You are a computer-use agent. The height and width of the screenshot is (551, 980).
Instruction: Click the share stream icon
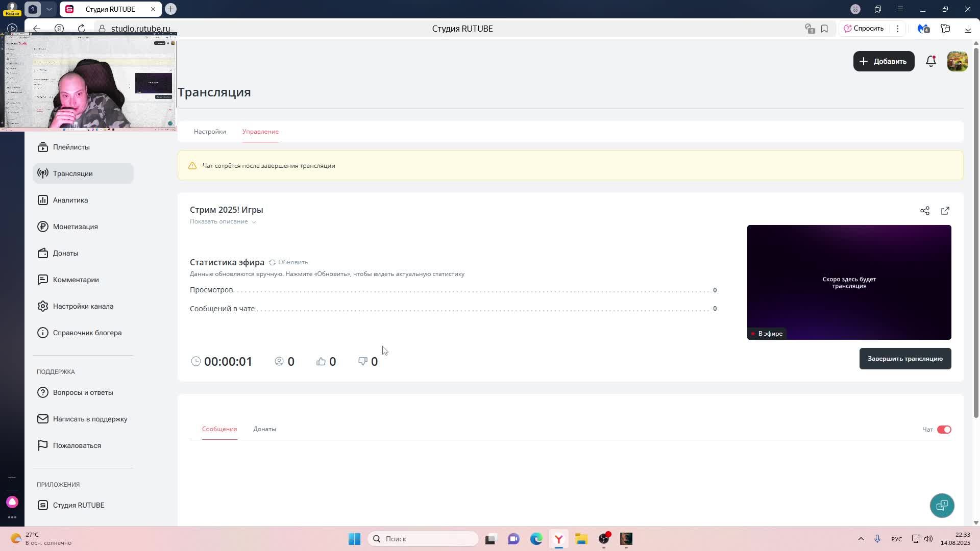click(x=924, y=211)
